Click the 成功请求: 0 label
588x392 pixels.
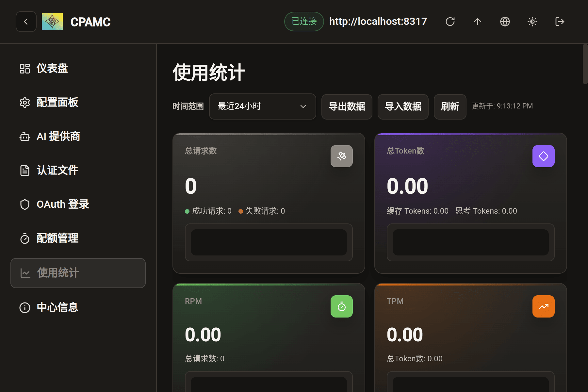(208, 211)
